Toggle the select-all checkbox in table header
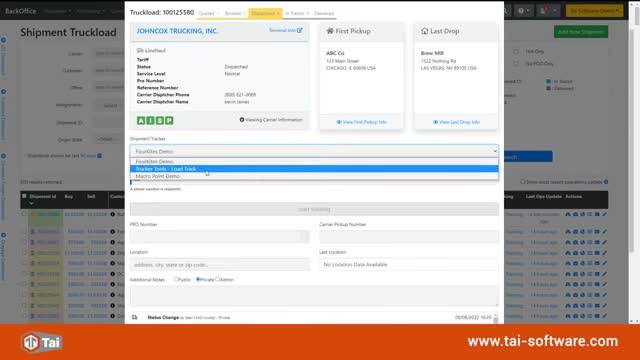The image size is (640, 360). point(24,196)
